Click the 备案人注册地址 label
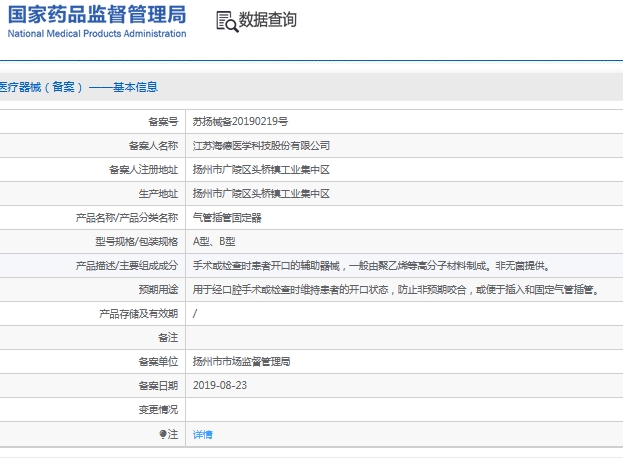The image size is (623, 458). click(143, 170)
